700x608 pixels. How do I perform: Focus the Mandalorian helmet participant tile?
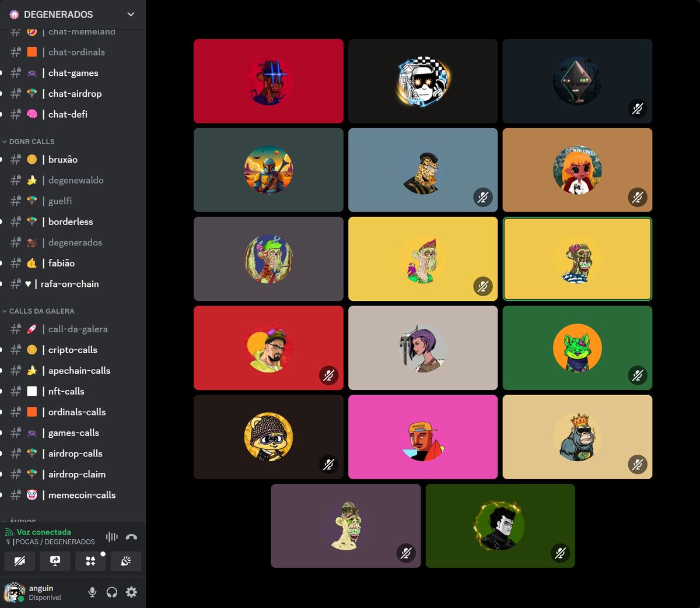click(268, 170)
